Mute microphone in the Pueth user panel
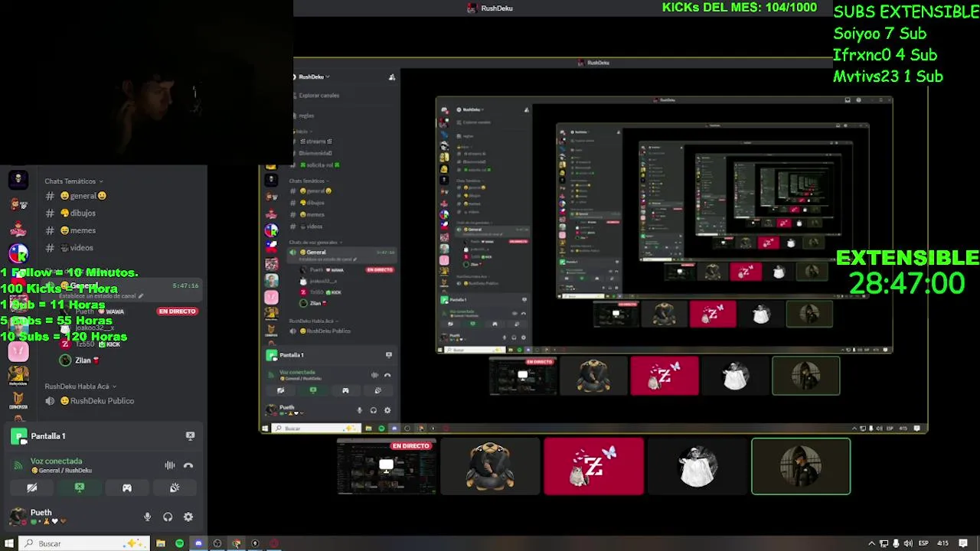980x551 pixels. [147, 517]
